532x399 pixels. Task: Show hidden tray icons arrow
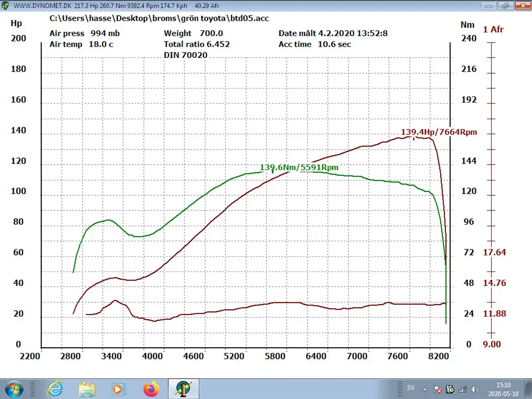425,389
